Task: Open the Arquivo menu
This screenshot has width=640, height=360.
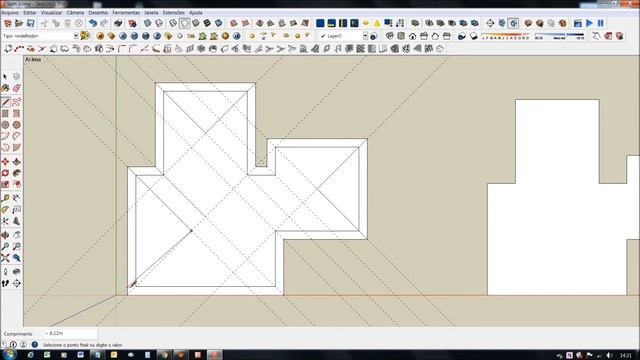Action: pyautogui.click(x=10, y=13)
